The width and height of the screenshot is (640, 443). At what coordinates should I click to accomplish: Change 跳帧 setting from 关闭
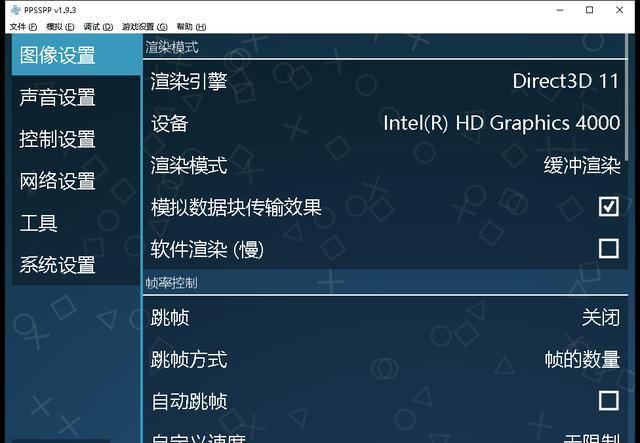[385, 317]
